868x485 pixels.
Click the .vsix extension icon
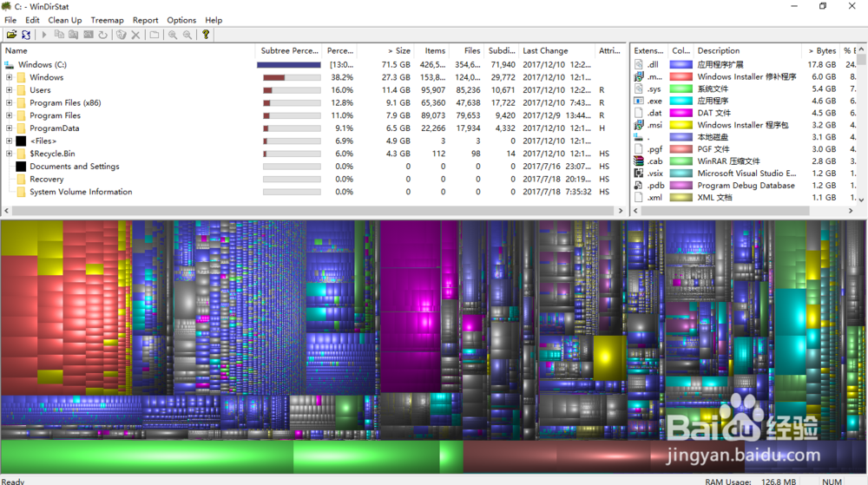639,174
